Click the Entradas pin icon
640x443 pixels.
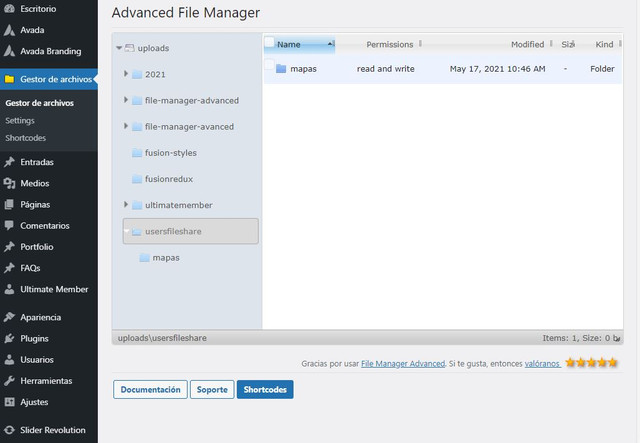(9, 162)
